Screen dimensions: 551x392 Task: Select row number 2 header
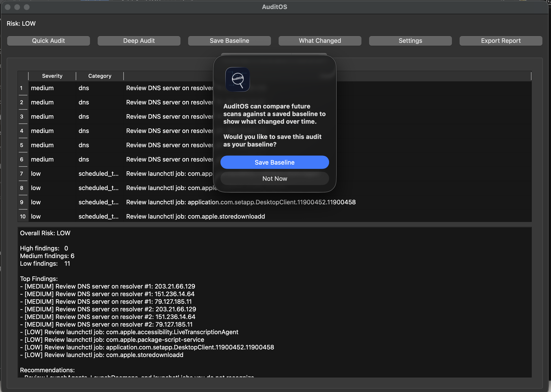click(23, 102)
